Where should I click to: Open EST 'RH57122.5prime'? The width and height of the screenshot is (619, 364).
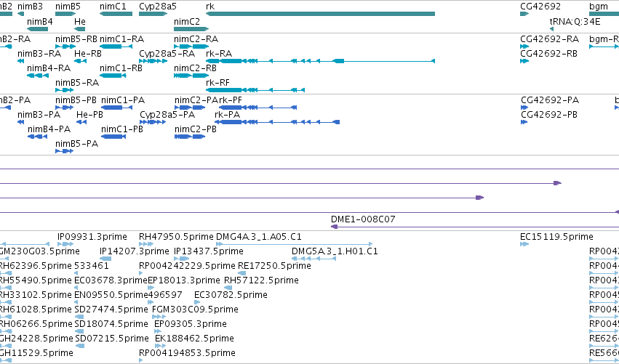pos(228,288)
